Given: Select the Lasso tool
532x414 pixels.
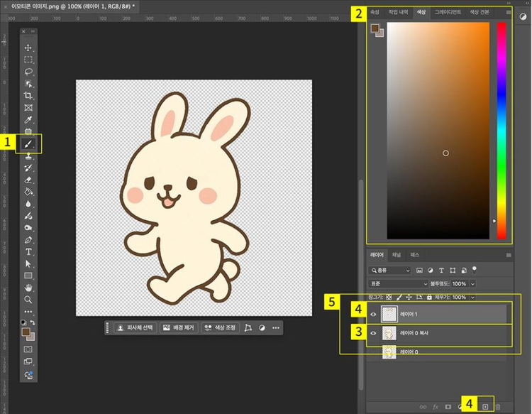Looking at the screenshot, I should 29,72.
